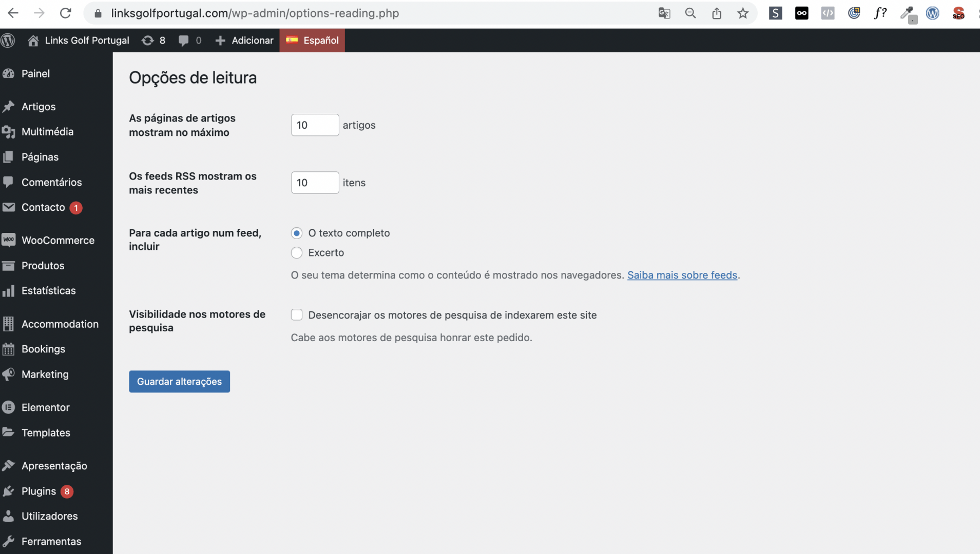Click the max articles number field
980x554 pixels.
click(x=315, y=125)
